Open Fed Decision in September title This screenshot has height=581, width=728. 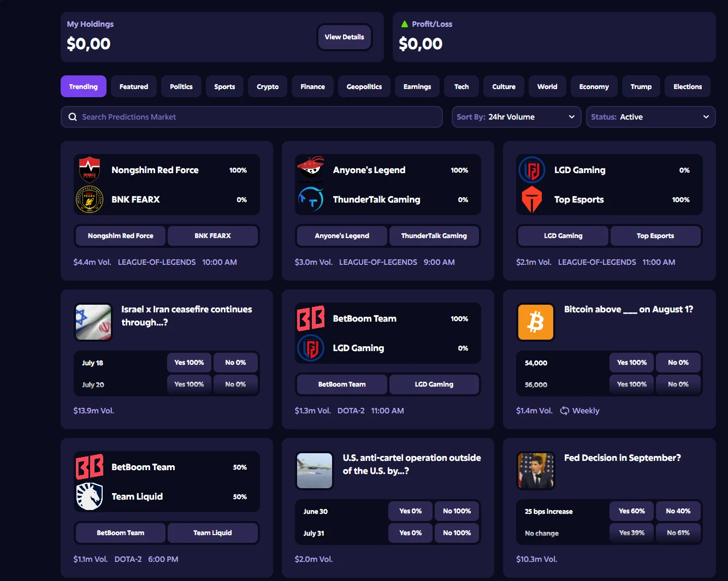click(623, 458)
